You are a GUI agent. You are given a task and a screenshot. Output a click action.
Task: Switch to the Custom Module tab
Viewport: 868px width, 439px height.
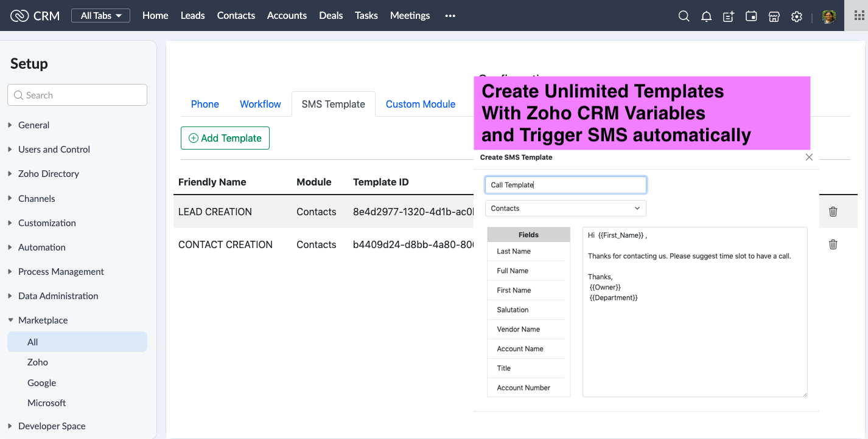[x=421, y=104]
